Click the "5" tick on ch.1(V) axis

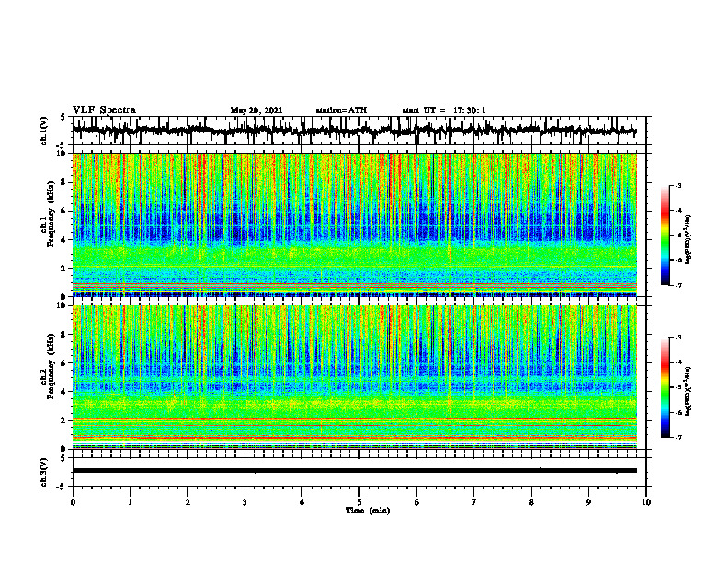pyautogui.click(x=63, y=117)
